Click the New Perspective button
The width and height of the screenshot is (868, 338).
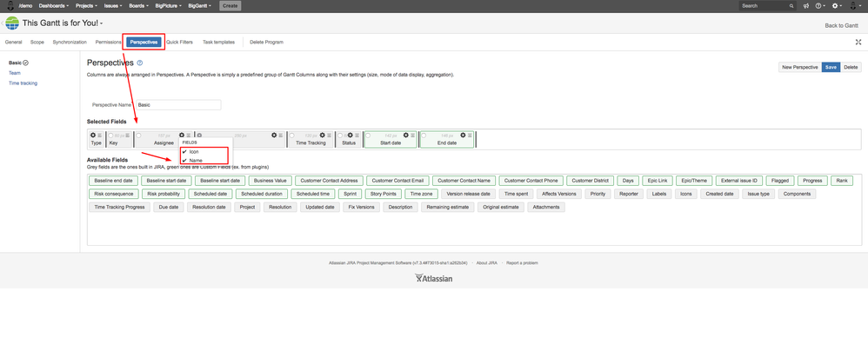(x=800, y=67)
